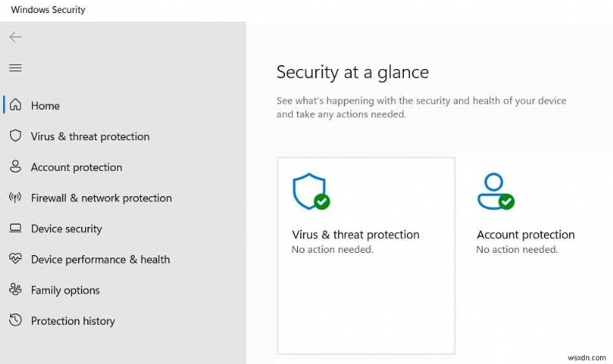613x364 pixels.
Task: Open Protection history from sidebar
Action: point(73,321)
